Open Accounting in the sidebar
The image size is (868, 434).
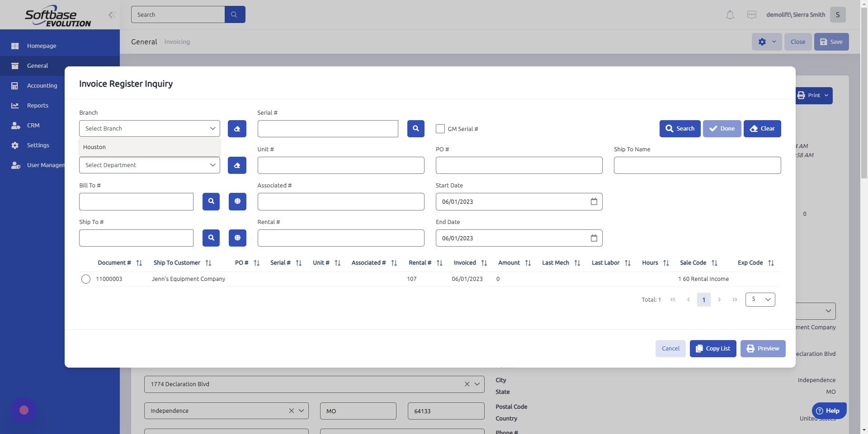[x=42, y=85]
